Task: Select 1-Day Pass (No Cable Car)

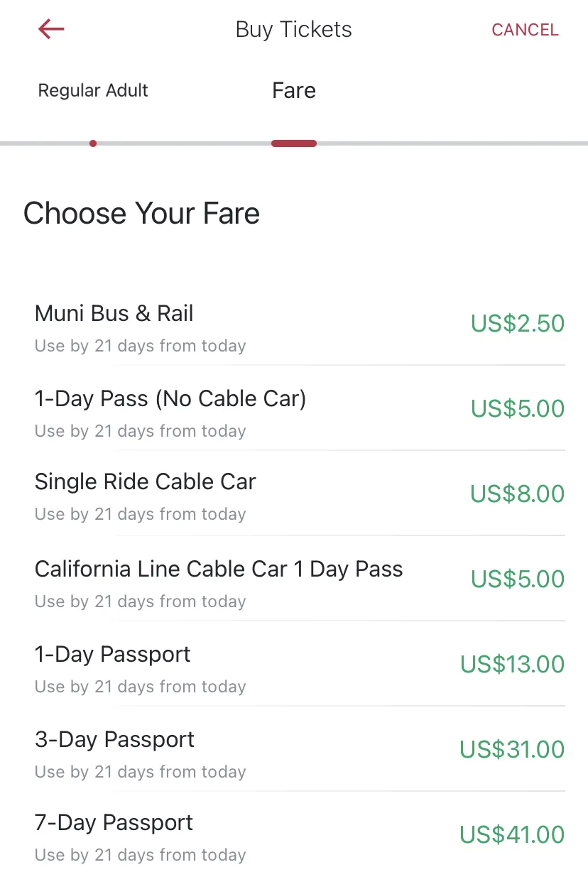Action: click(170, 399)
